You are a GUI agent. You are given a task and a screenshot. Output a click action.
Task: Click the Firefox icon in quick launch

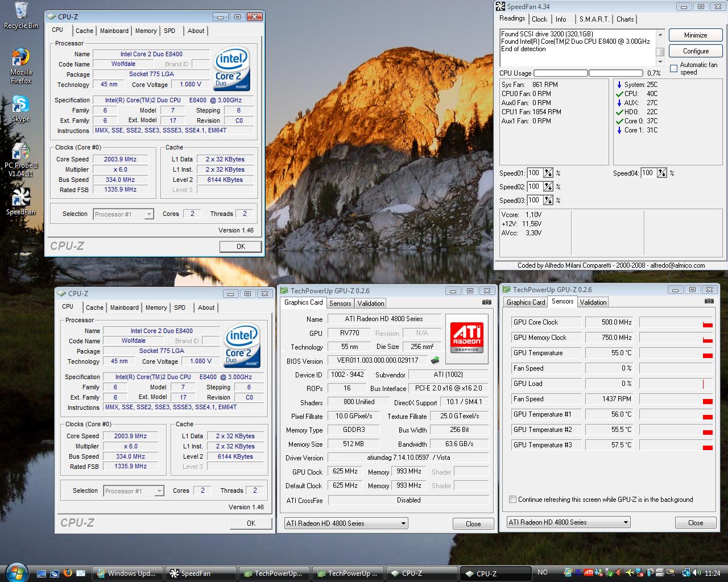click(68, 573)
